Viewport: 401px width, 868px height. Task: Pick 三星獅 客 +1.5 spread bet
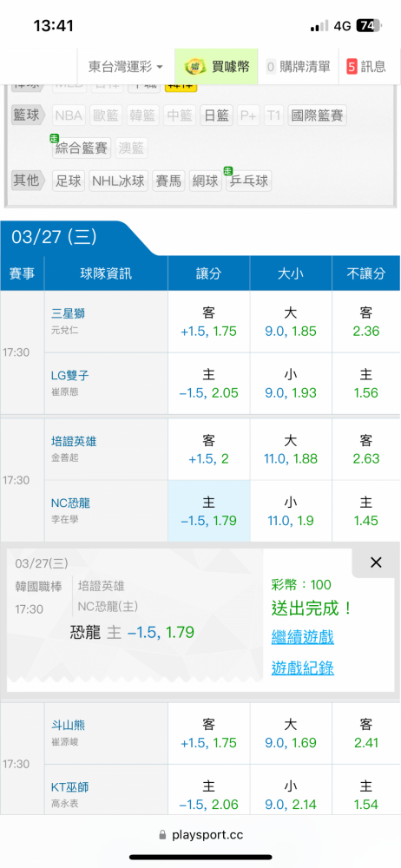[209, 322]
